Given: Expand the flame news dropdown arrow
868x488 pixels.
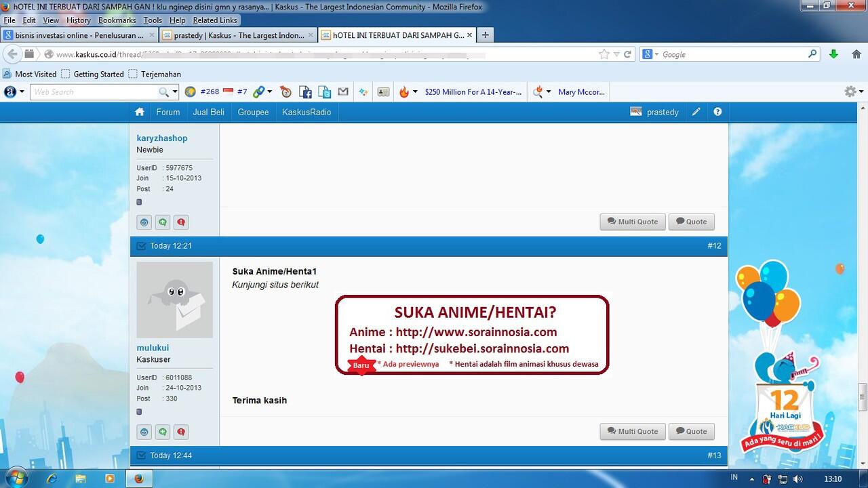Looking at the screenshot, I should coord(415,91).
